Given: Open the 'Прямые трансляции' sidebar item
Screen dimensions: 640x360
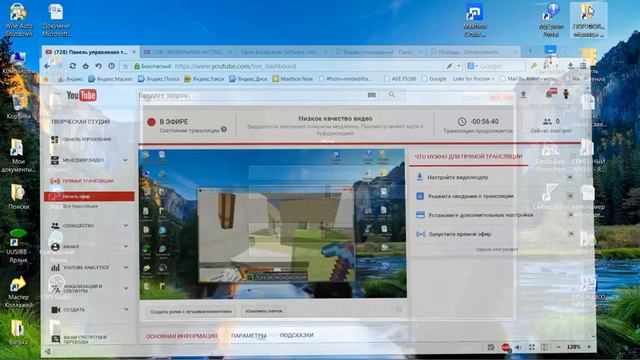Looking at the screenshot, I should tap(88, 181).
